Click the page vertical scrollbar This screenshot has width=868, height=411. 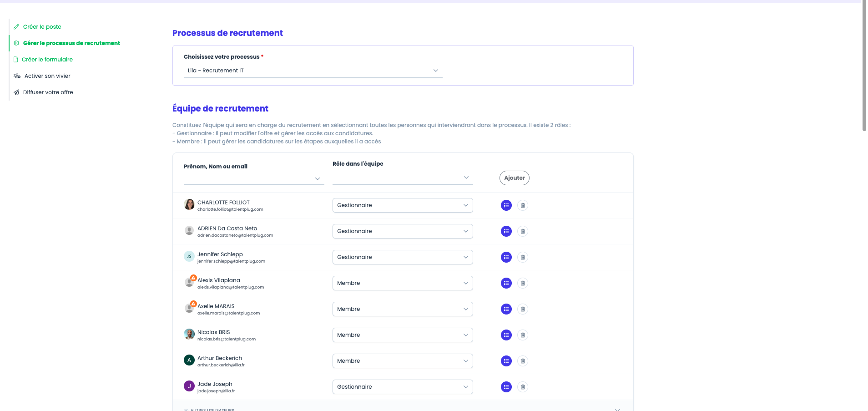pyautogui.click(x=864, y=66)
